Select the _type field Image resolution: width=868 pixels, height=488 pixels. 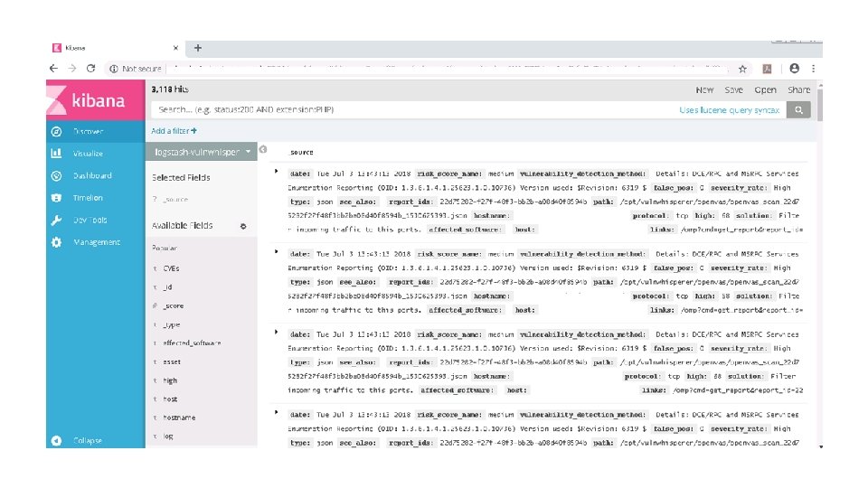[171, 324]
